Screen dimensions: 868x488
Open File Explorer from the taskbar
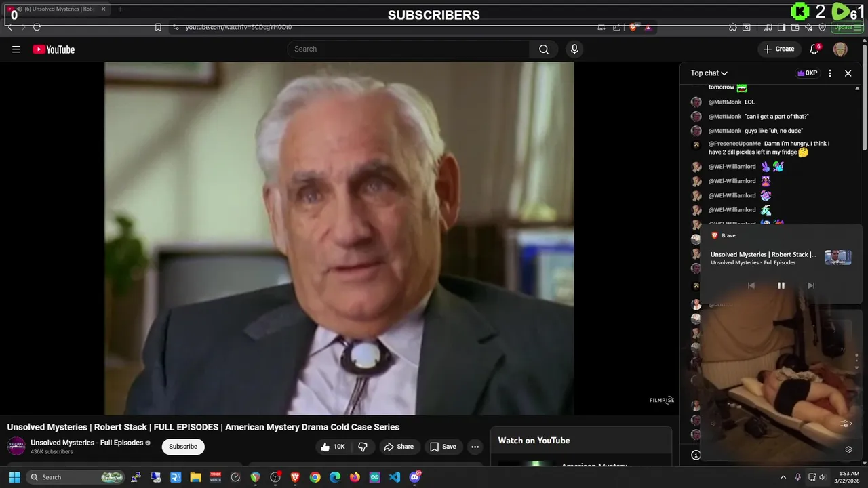coord(195,477)
